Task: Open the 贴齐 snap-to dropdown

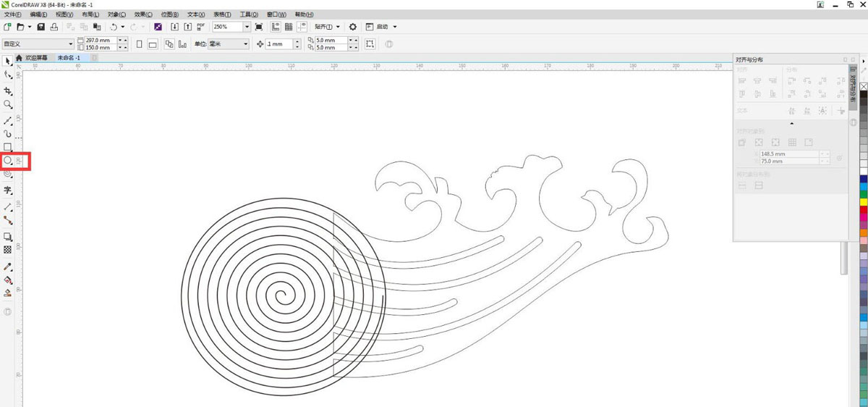Action: [327, 27]
